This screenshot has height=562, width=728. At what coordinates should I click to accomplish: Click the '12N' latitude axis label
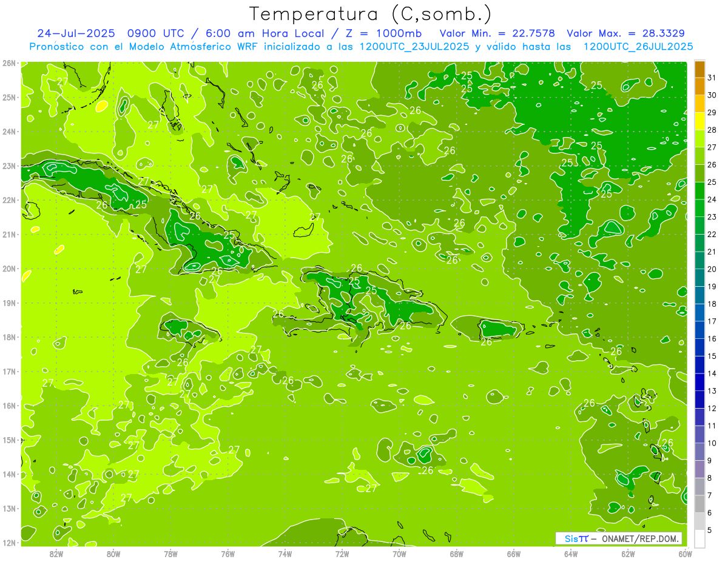9,543
